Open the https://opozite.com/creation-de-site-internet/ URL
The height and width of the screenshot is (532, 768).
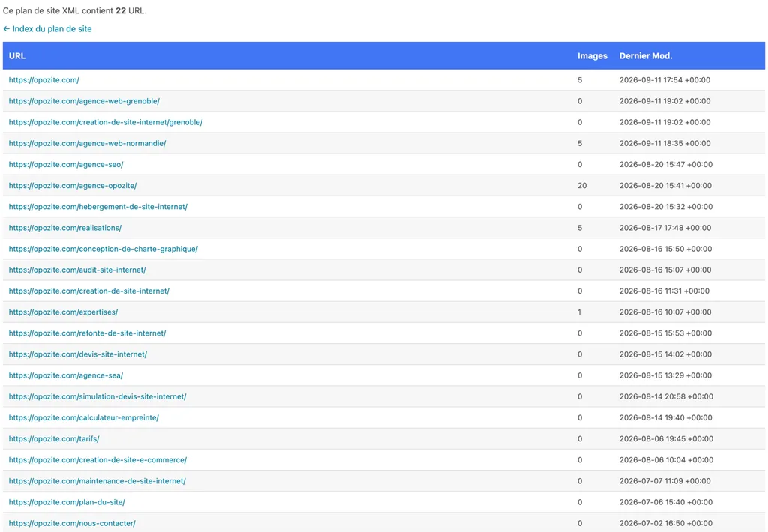coord(89,290)
